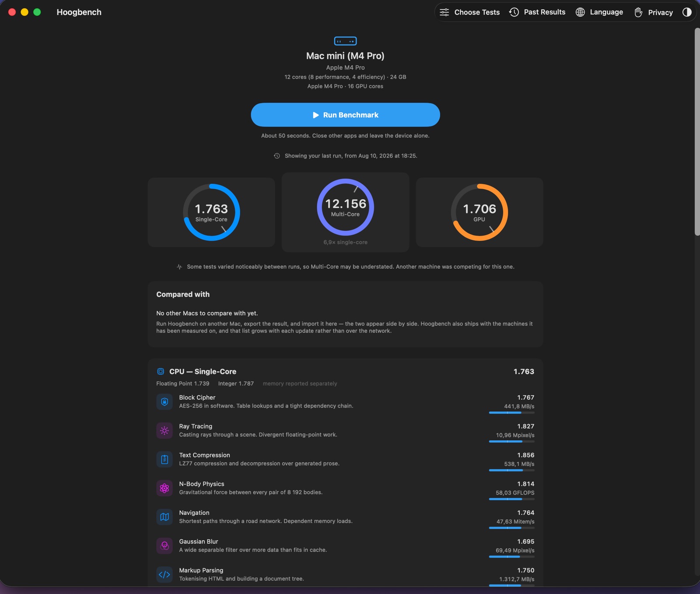Image resolution: width=700 pixels, height=594 pixels.
Task: Click the Language globe icon
Action: [x=580, y=12]
